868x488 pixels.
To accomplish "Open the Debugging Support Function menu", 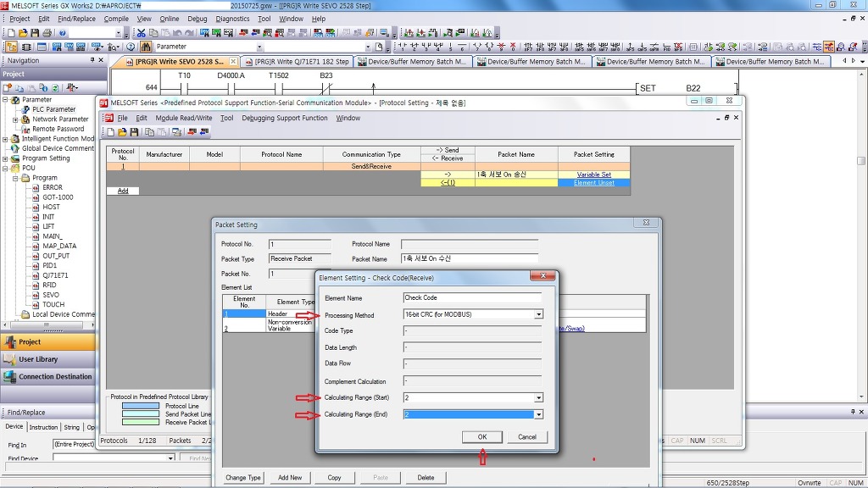I will (284, 118).
